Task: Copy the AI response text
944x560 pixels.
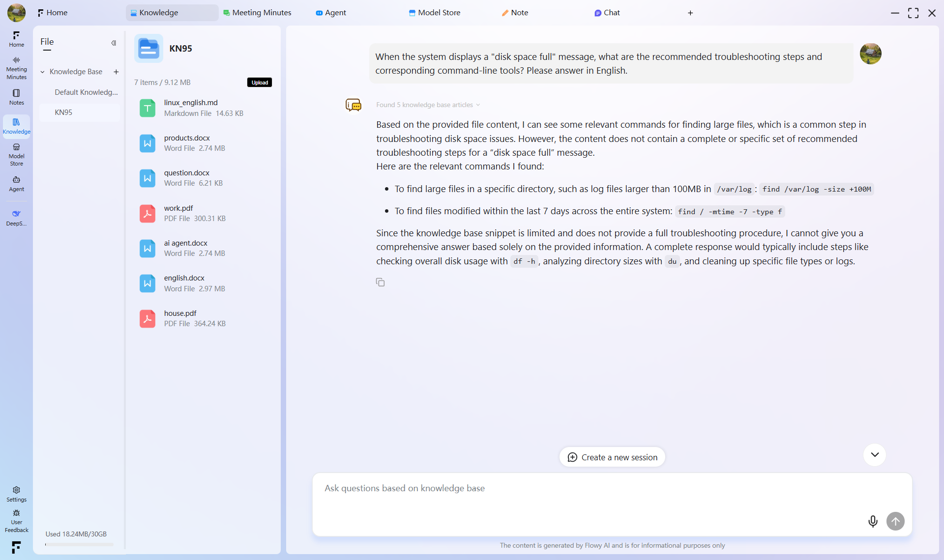Action: (x=380, y=282)
